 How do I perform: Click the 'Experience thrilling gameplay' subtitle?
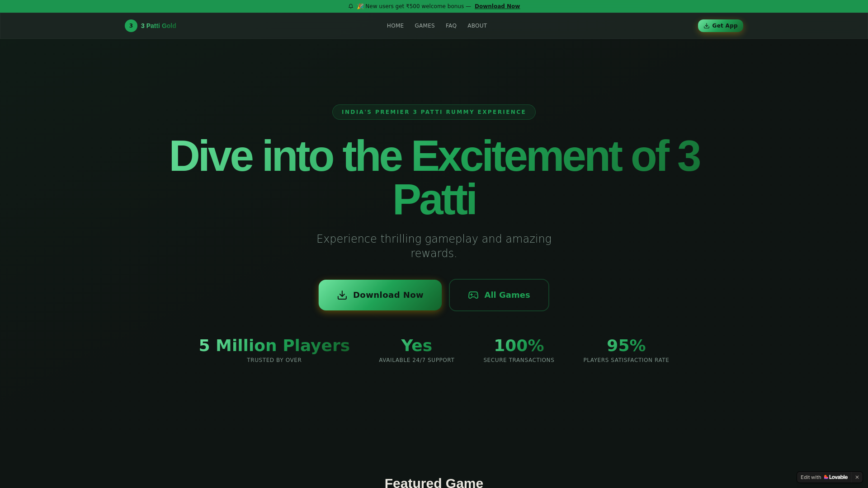(x=434, y=246)
